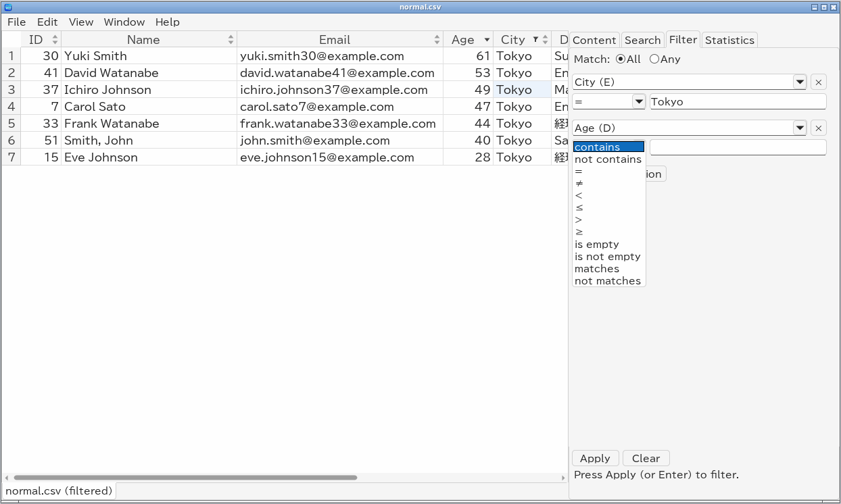Click the app icon in title bar
This screenshot has height=504, width=841.
8,7
